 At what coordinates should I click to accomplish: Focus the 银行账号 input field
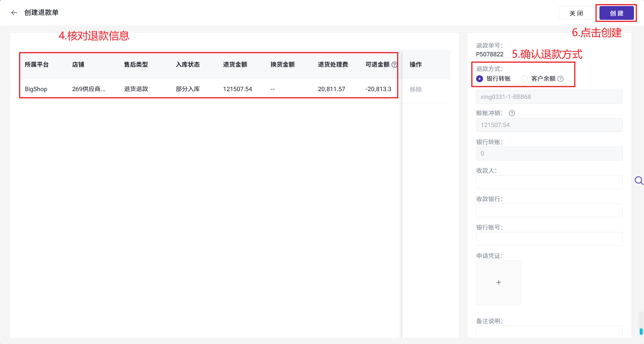pos(549,239)
